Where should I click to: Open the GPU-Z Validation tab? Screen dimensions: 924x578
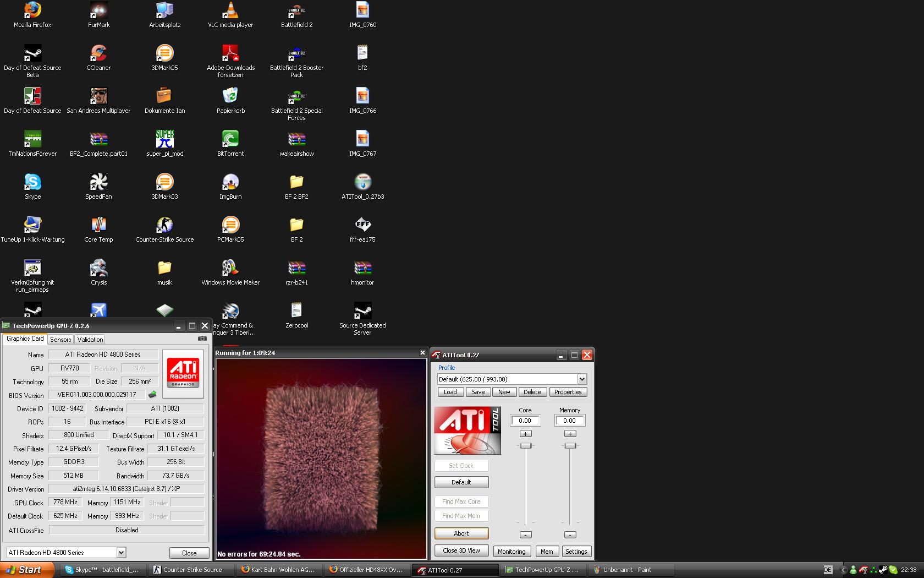pyautogui.click(x=90, y=339)
